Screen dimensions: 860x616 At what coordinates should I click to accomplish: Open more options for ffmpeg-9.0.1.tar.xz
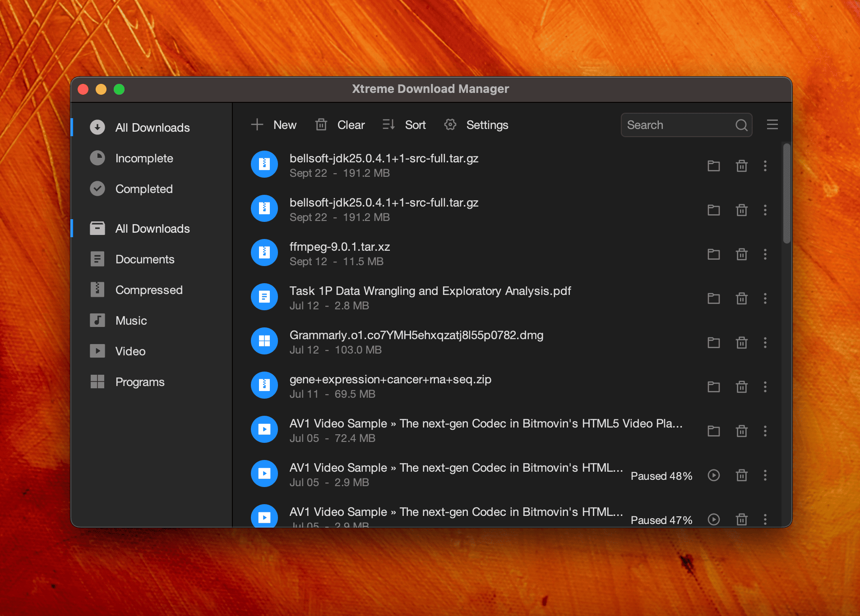[x=765, y=254]
